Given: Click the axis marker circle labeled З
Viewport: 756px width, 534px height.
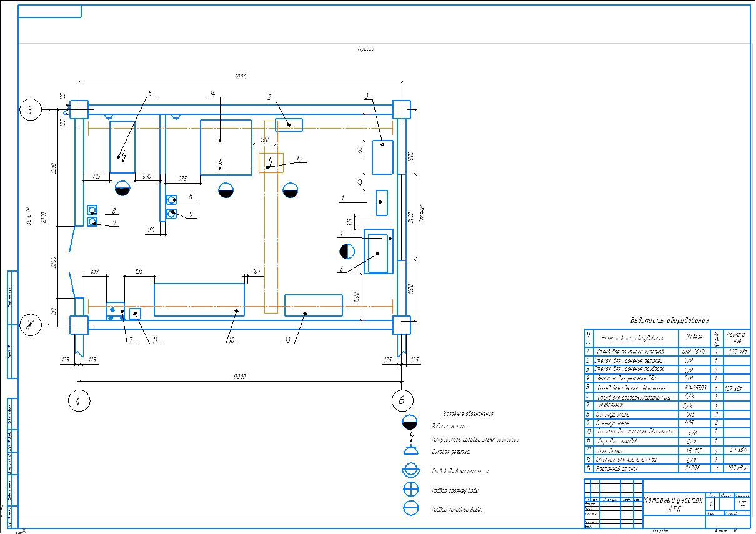Looking at the screenshot, I should point(30,110).
